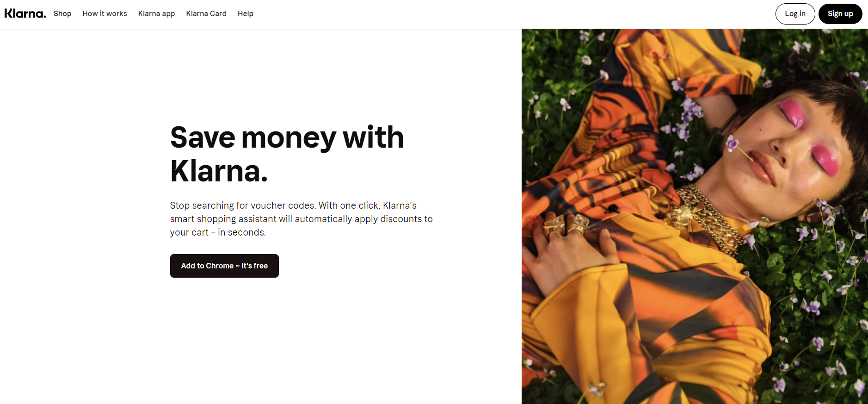Screen dimensions: 868x404
Task: Click the Save money with Klarna heading
Action: click(x=287, y=154)
